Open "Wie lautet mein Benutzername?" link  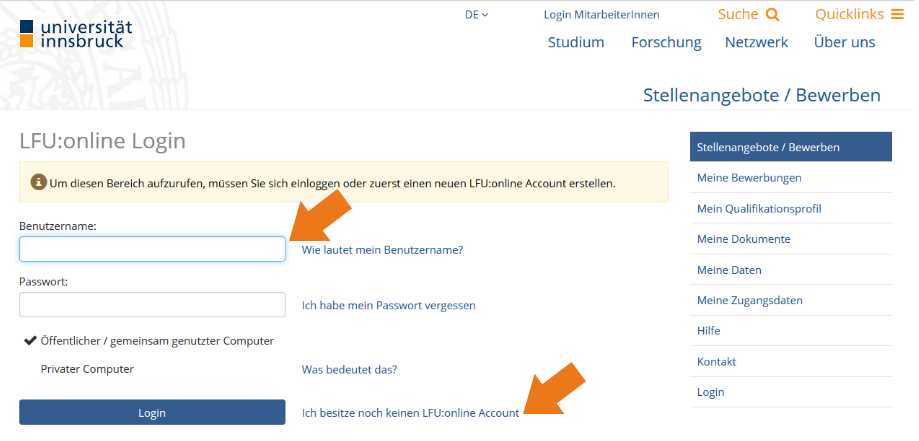(x=382, y=250)
